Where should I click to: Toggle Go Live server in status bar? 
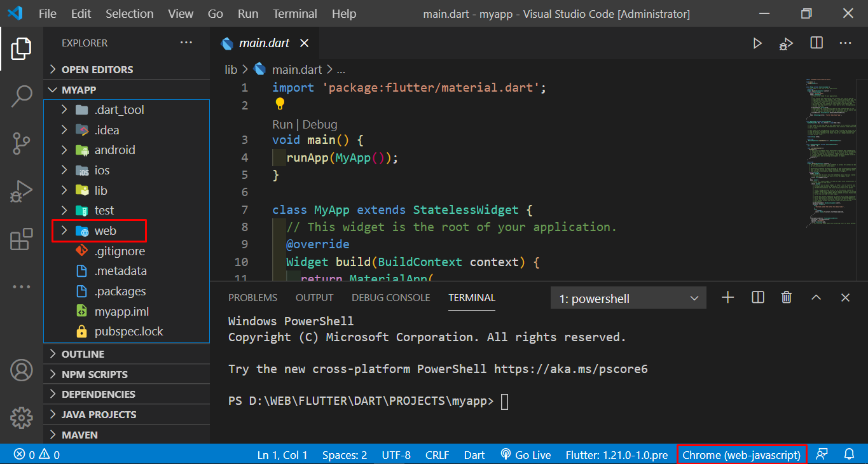525,455
